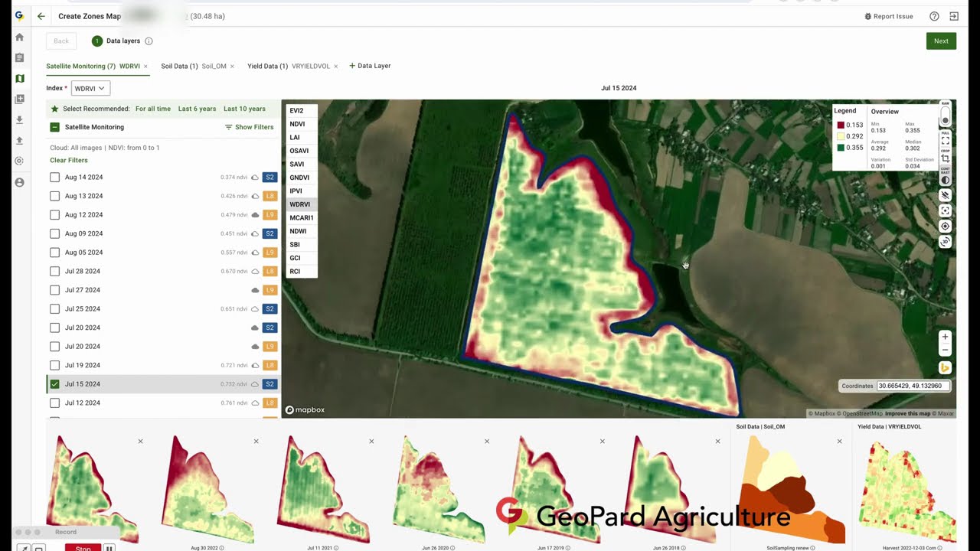Image resolution: width=980 pixels, height=551 pixels.
Task: Show Data layers info icon
Action: click(149, 41)
